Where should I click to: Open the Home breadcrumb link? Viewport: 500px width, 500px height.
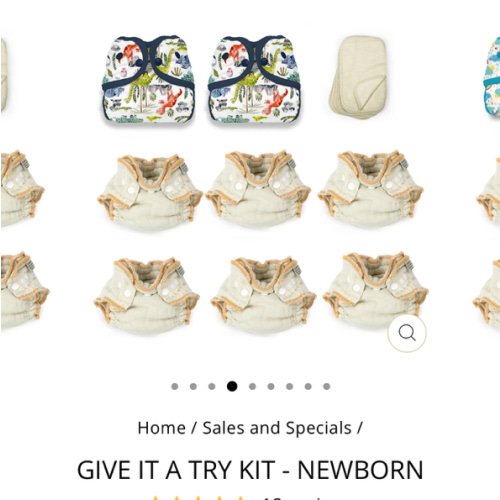pyautogui.click(x=162, y=428)
